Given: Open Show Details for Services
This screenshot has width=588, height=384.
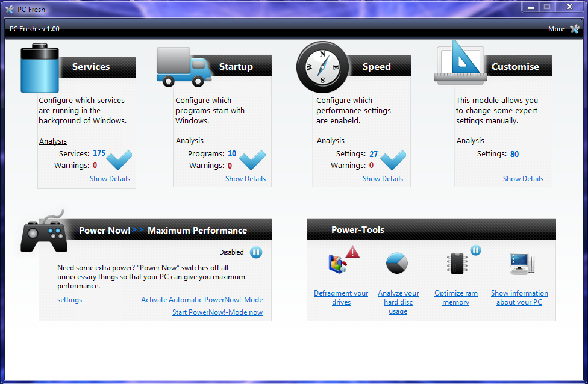Looking at the screenshot, I should 110,179.
